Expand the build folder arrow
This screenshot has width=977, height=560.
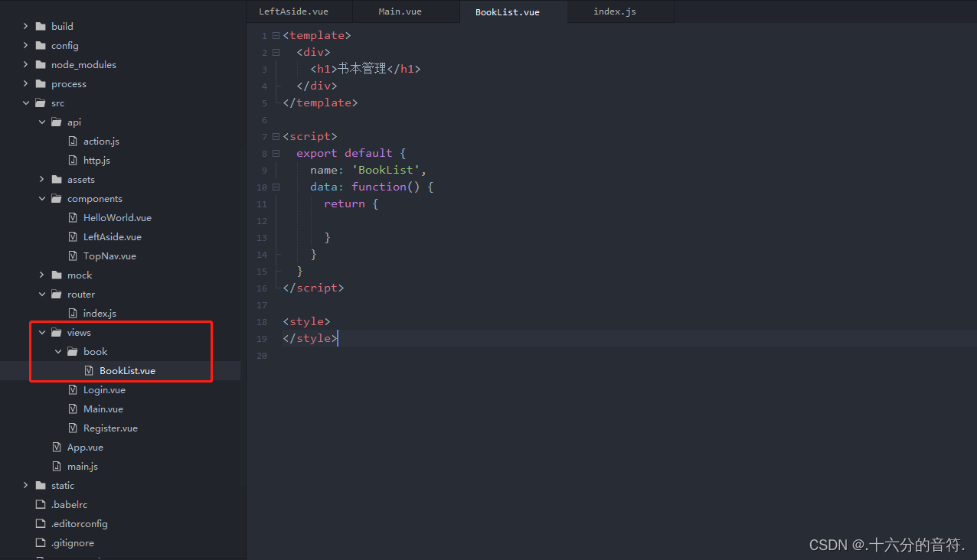(x=25, y=26)
